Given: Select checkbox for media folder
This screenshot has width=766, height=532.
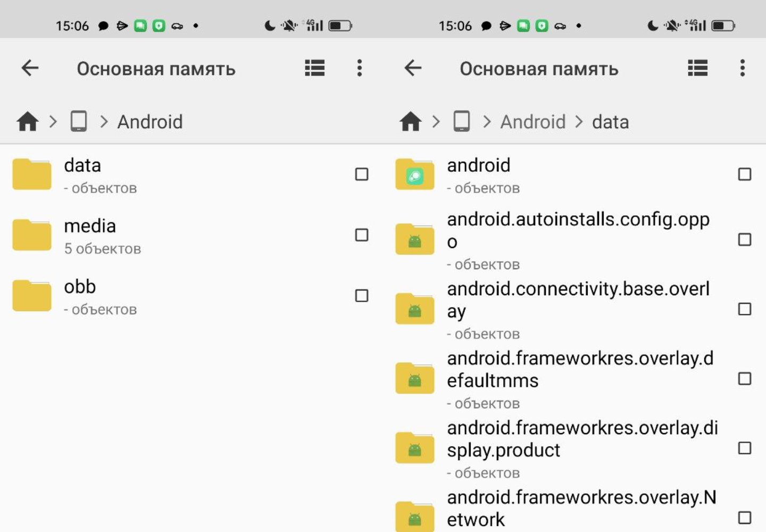Looking at the screenshot, I should (362, 235).
